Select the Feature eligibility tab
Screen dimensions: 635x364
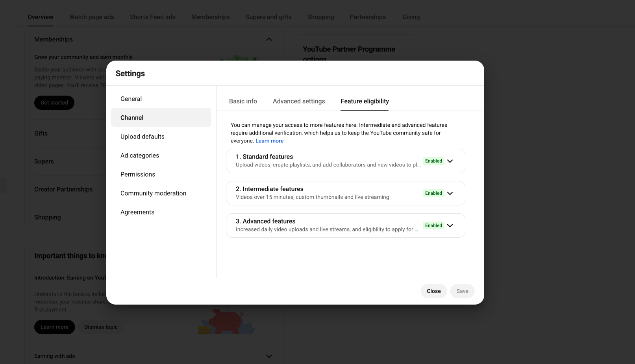(x=365, y=101)
